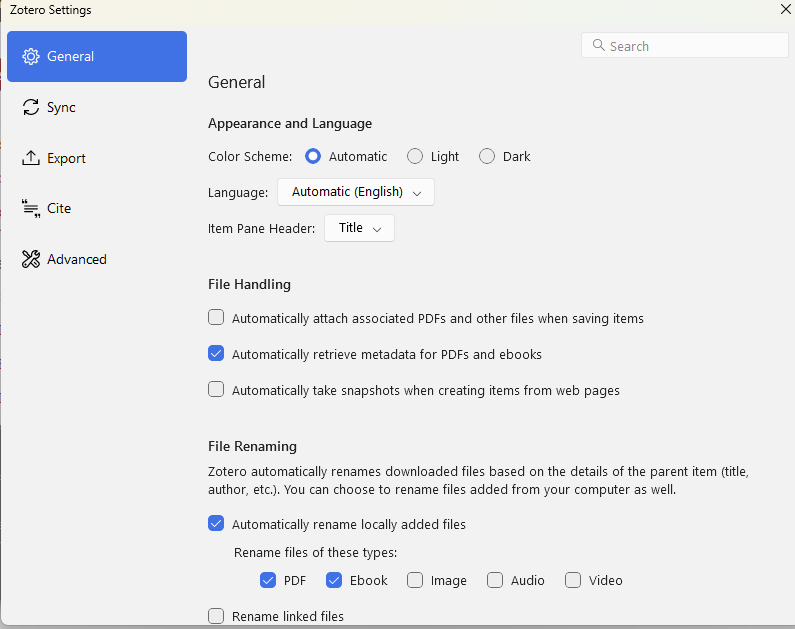Open the Item Pane Header dropdown
Image resolution: width=795 pixels, height=629 pixels.
[x=359, y=228]
